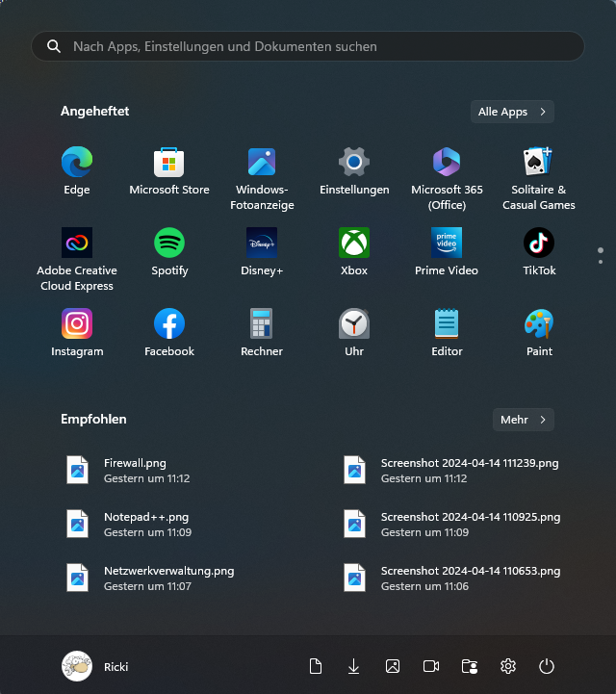Go to next pinned apps page dot

pyautogui.click(x=601, y=261)
